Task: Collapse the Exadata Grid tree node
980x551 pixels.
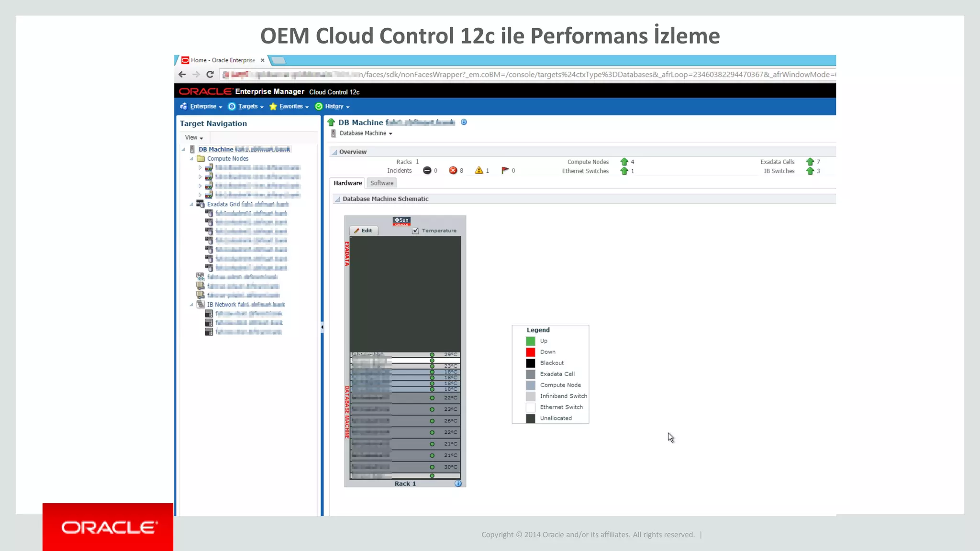Action: click(x=191, y=204)
